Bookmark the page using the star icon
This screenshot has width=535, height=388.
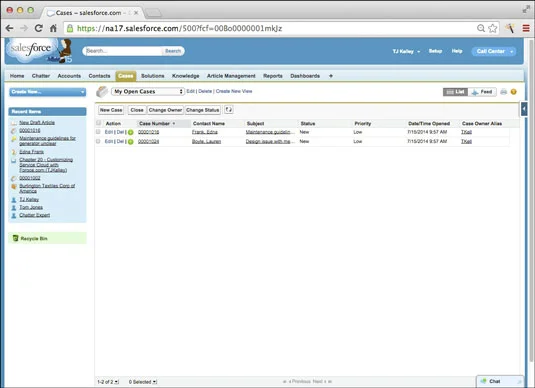point(492,28)
